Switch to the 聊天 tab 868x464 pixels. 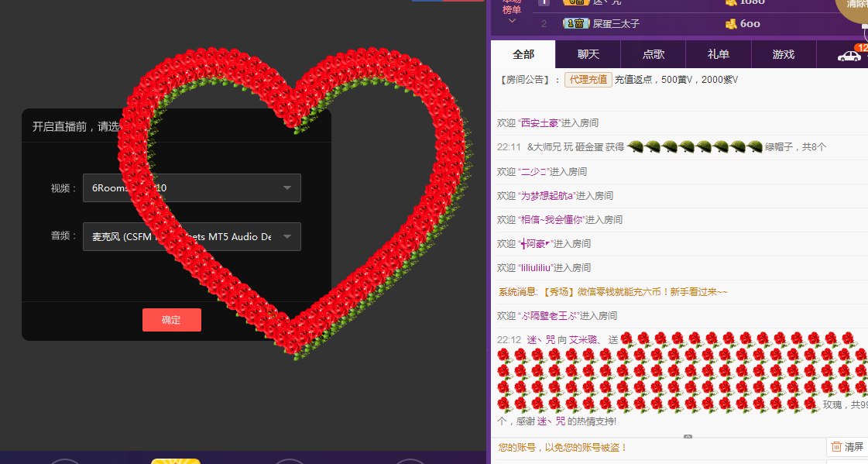[588, 54]
